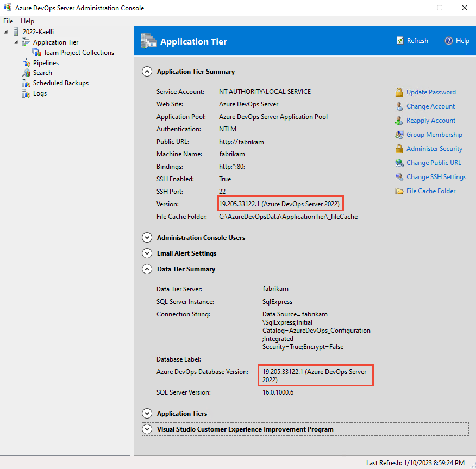Screen dimensions: 476x469
Task: Collapse the Application Tier Summary section
Action: [x=147, y=71]
